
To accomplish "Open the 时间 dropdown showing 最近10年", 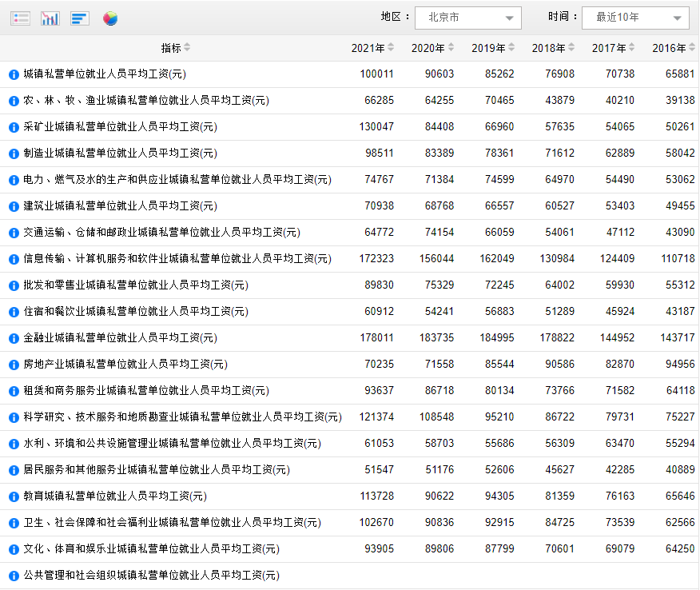I will point(635,18).
